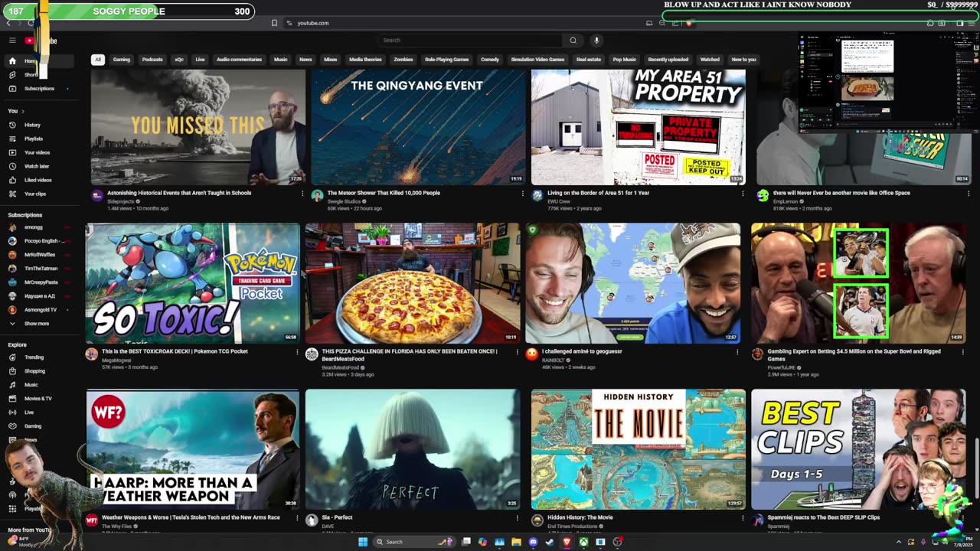The width and height of the screenshot is (980, 551).
Task: Open Music under Explore in the sidebar
Action: pos(31,385)
